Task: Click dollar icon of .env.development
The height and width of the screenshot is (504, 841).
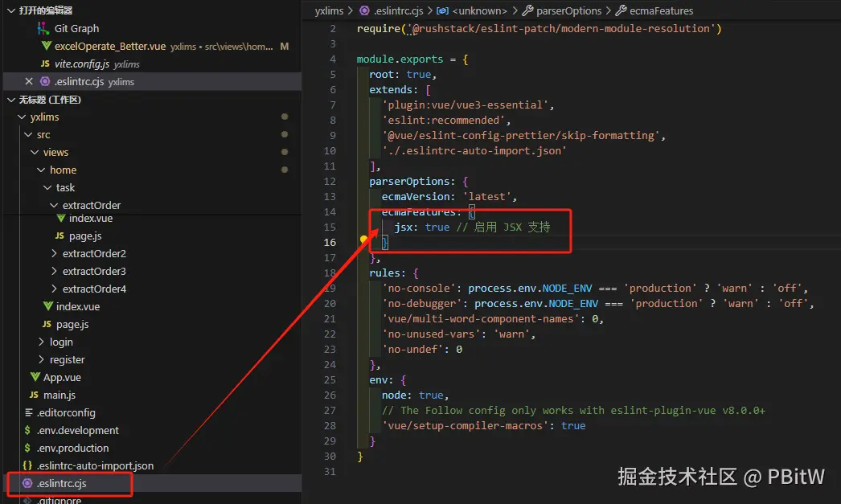Action: click(x=27, y=430)
